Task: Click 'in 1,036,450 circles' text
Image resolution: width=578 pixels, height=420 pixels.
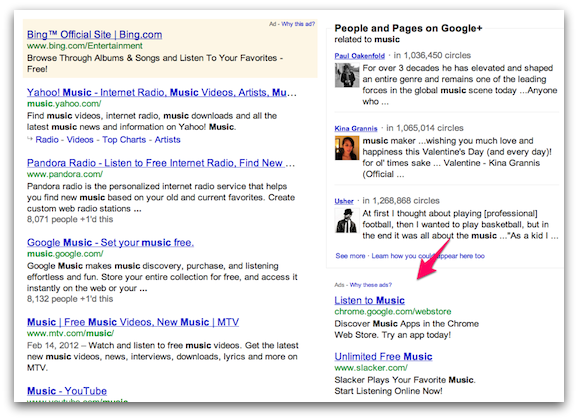Action: tap(432, 55)
